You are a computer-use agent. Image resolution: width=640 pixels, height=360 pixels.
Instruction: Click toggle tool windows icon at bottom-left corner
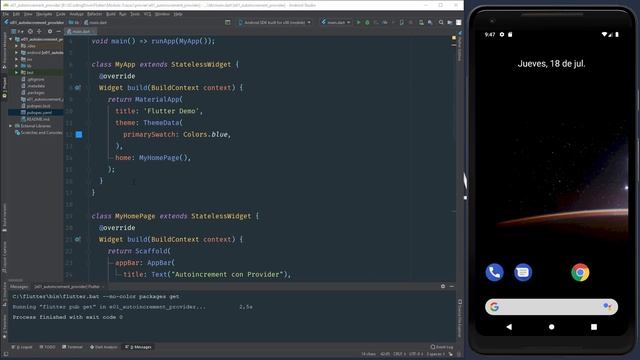(5, 354)
